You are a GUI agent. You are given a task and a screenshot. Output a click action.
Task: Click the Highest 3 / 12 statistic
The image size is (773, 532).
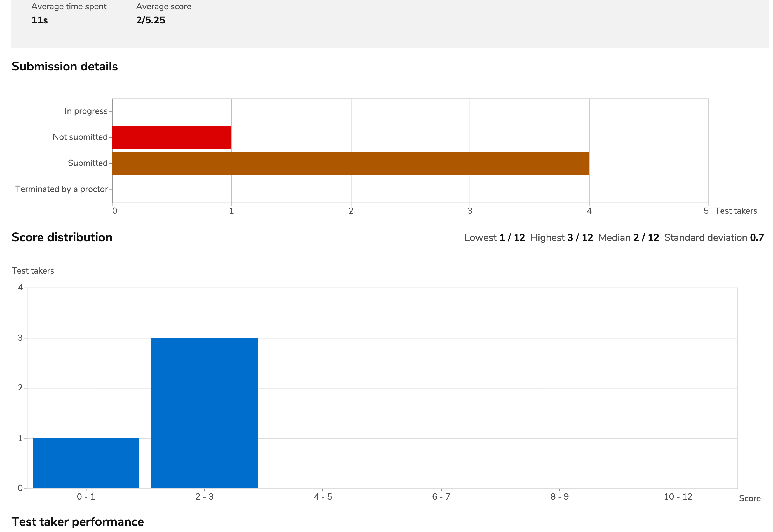562,238
